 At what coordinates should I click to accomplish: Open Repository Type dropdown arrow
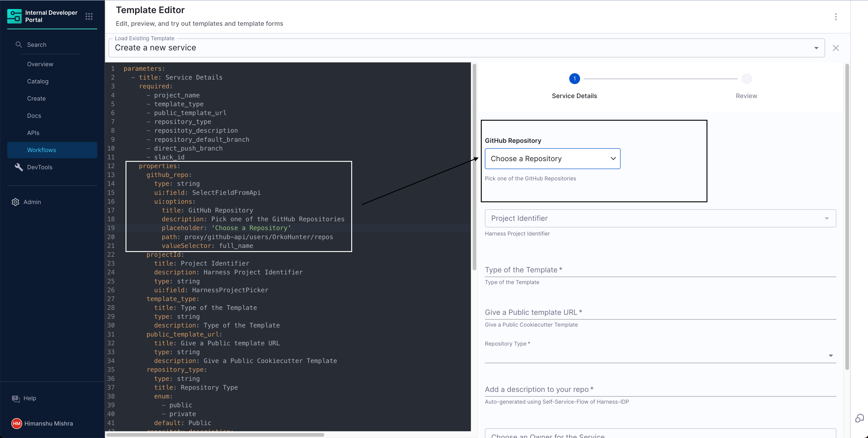pyautogui.click(x=831, y=356)
